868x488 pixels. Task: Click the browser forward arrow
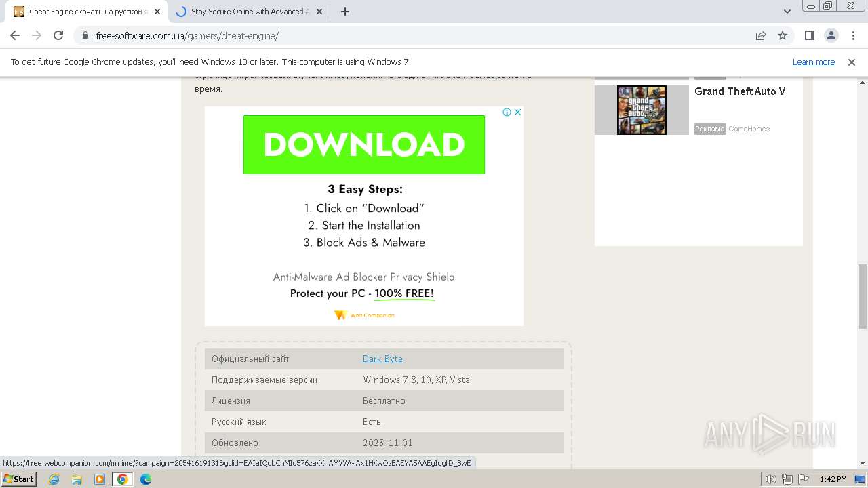[37, 35]
